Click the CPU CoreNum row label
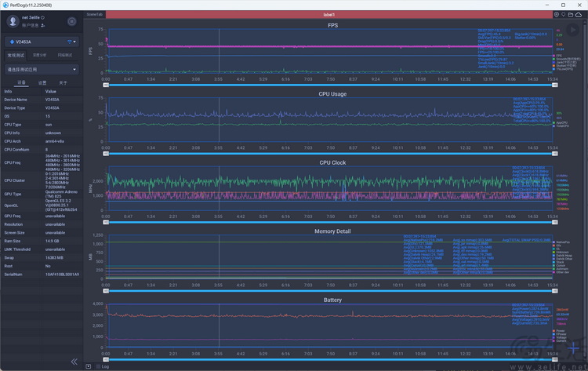 point(16,150)
